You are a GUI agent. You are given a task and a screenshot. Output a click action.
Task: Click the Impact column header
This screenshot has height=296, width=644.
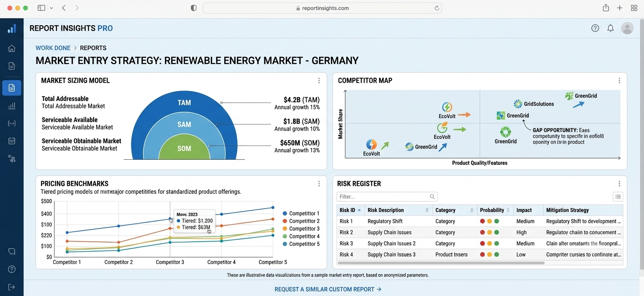pyautogui.click(x=524, y=210)
